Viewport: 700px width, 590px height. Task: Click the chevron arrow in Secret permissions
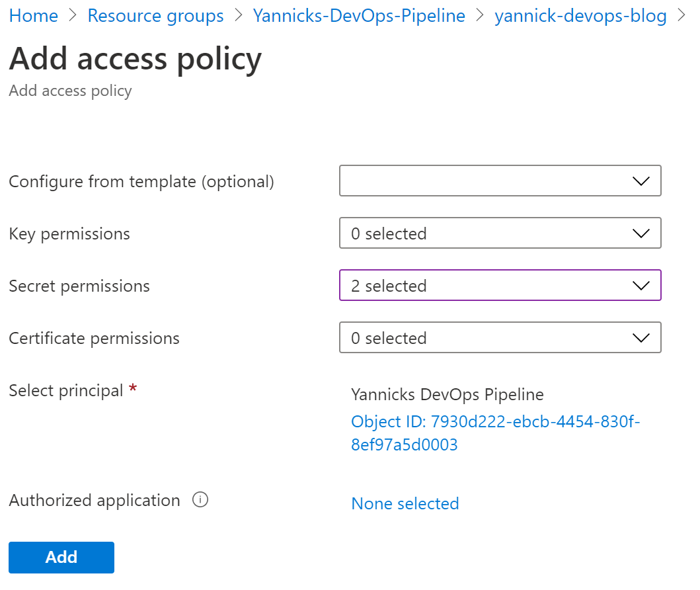point(641,286)
